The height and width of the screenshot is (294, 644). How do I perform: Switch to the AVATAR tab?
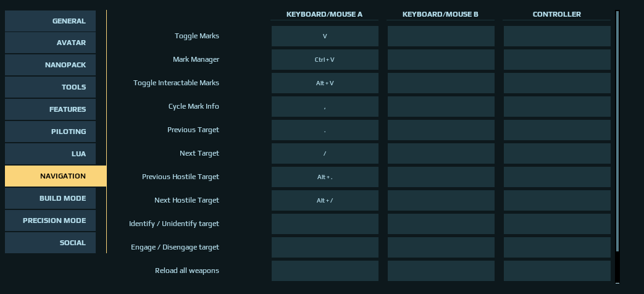[x=50, y=43]
